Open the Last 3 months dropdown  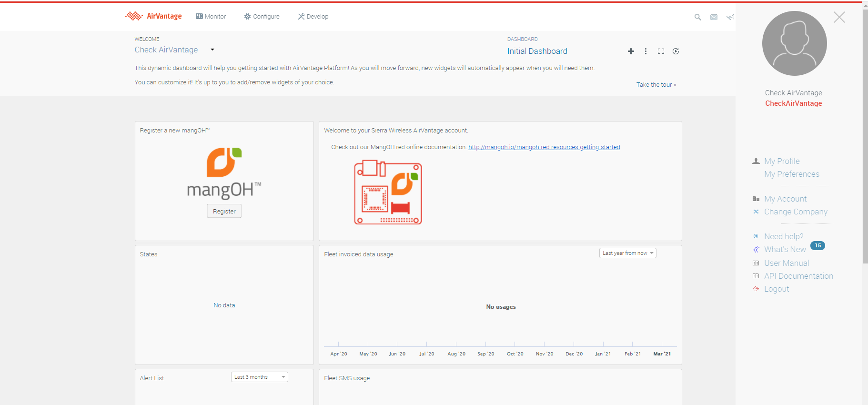point(260,377)
